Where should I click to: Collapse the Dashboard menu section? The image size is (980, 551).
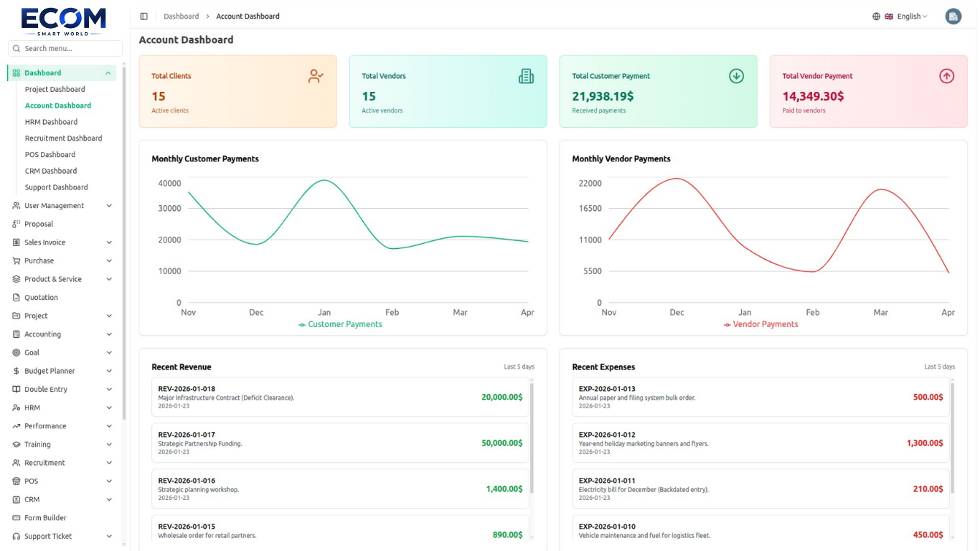pyautogui.click(x=108, y=73)
